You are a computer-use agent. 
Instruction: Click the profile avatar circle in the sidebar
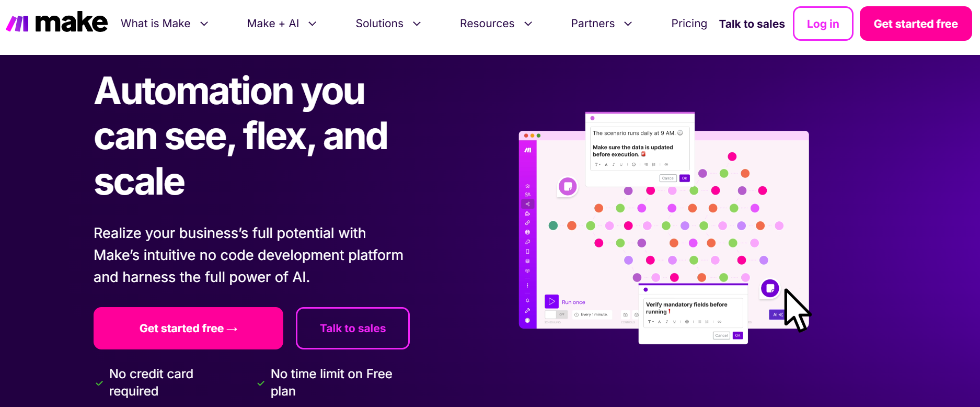point(527,320)
